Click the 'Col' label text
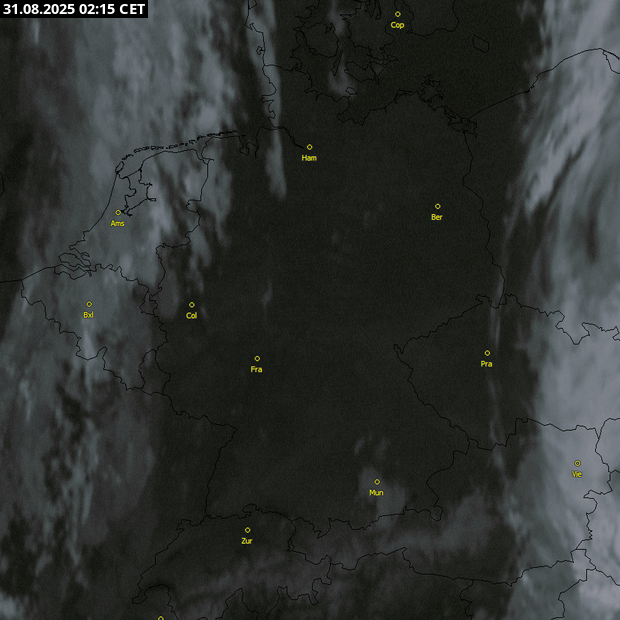Screen dimensions: 620x620 click(x=191, y=316)
